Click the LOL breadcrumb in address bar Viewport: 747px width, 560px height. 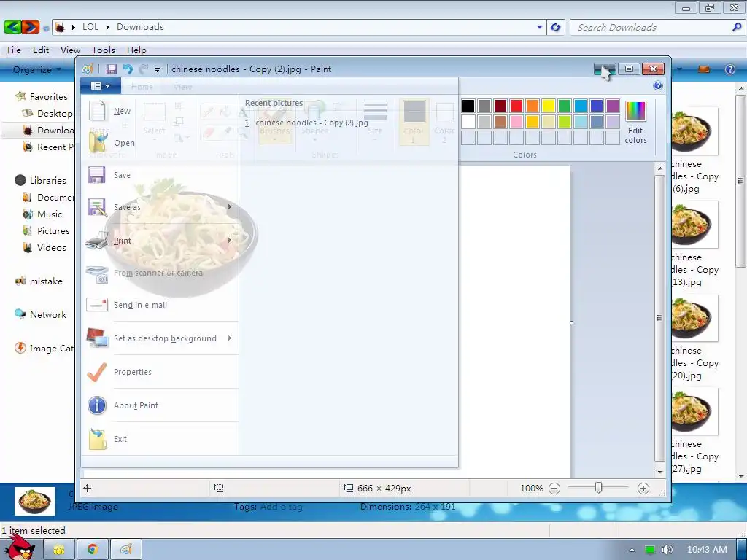(x=90, y=27)
